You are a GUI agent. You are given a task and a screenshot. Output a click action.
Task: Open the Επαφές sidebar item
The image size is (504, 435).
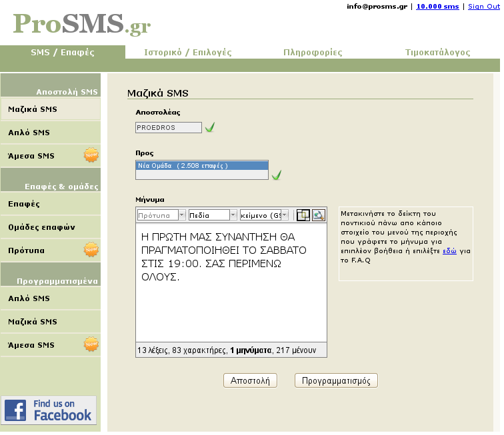[x=51, y=204]
